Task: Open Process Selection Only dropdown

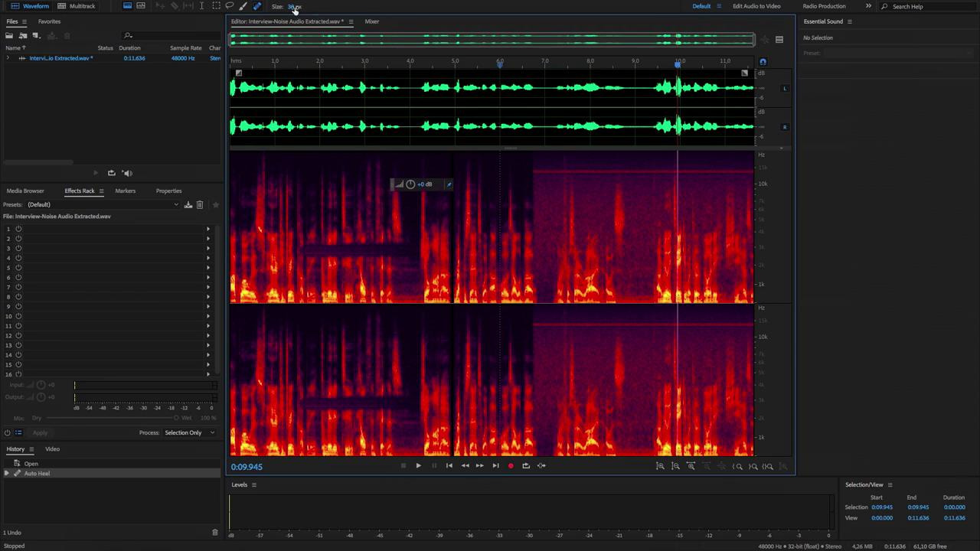Action: pos(189,432)
